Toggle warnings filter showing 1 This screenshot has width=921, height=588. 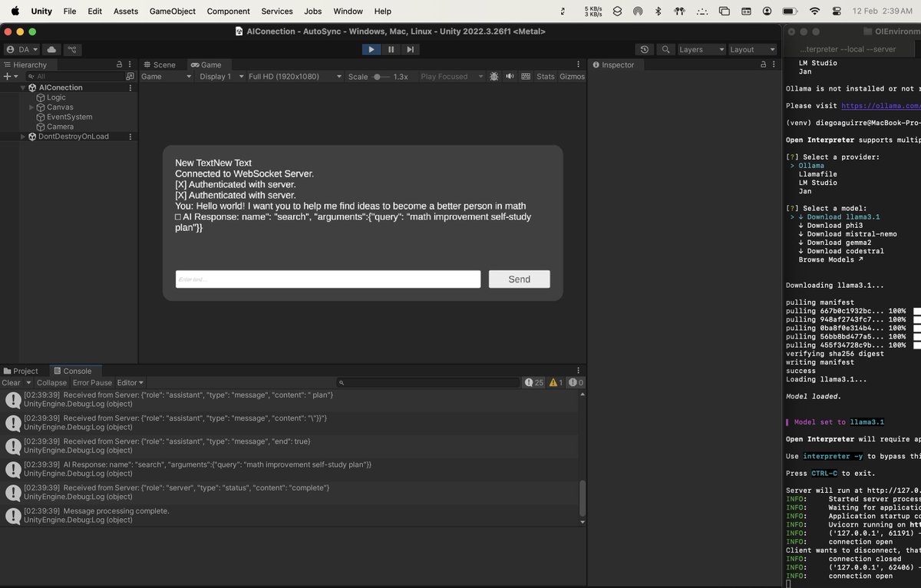(556, 382)
